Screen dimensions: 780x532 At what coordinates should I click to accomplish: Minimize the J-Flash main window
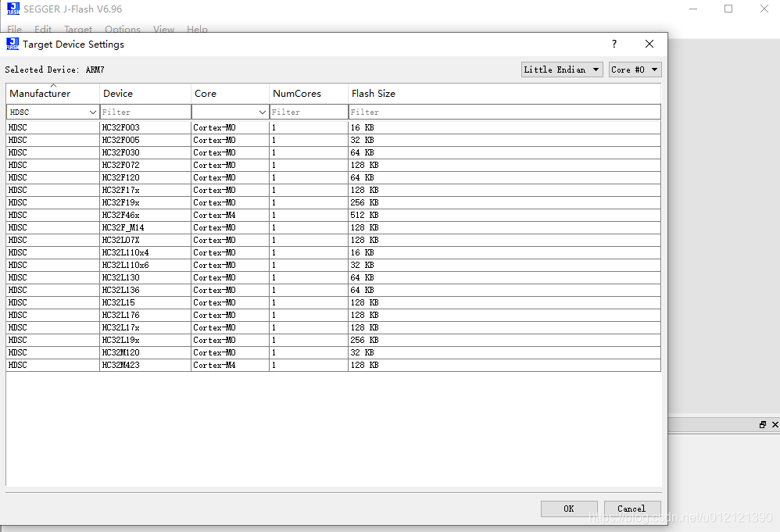pos(693,9)
